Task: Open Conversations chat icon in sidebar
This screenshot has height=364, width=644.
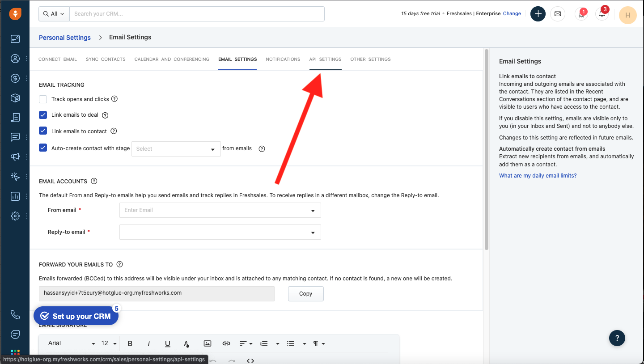Action: [x=15, y=137]
